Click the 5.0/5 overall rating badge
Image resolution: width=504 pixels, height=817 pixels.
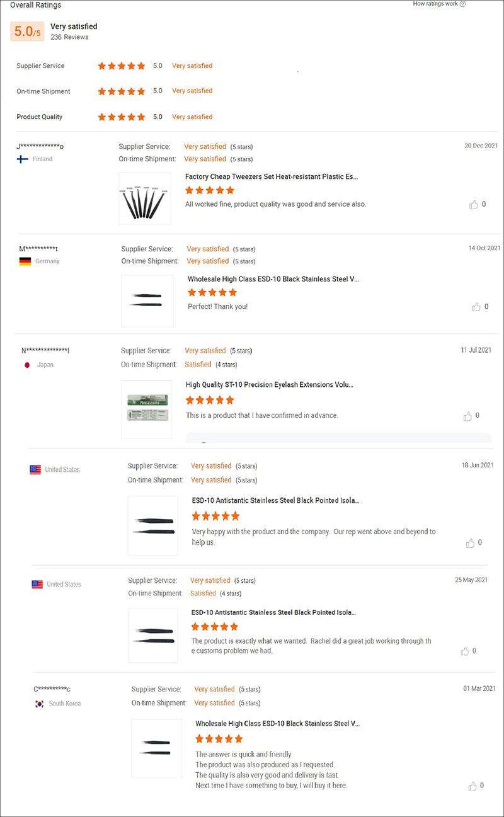(27, 31)
